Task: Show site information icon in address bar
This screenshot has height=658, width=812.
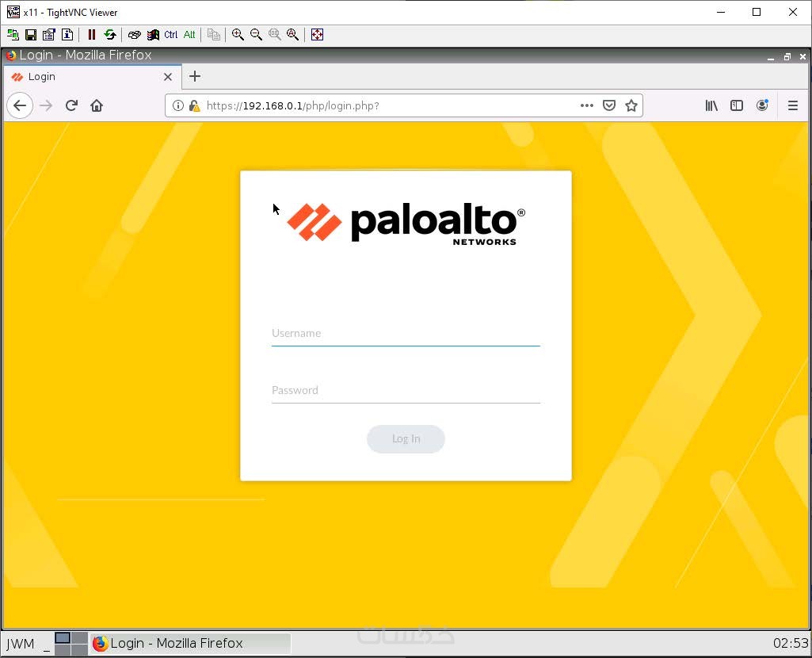Action: (177, 105)
